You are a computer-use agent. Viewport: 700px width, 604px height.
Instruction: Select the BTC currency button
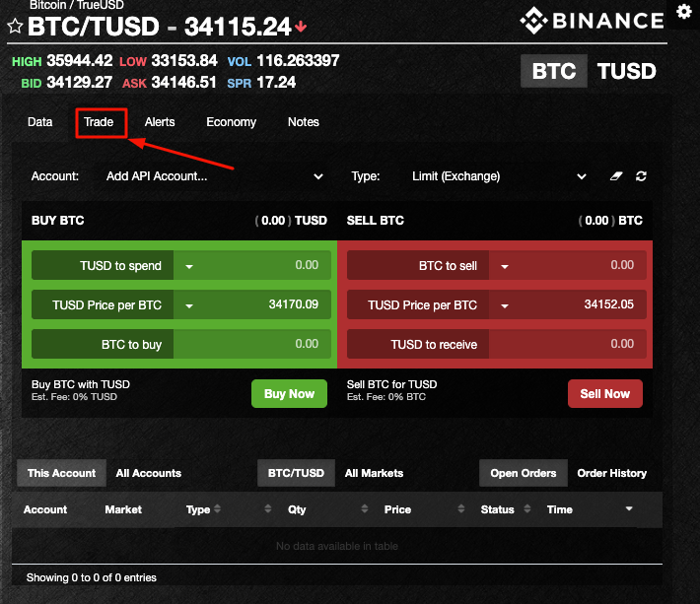[554, 71]
